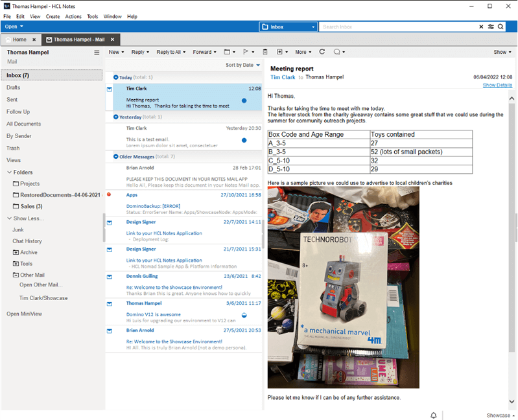Screen dimensions: 518x420
Task: Open the search options icon in the search bar
Action: (x=491, y=27)
